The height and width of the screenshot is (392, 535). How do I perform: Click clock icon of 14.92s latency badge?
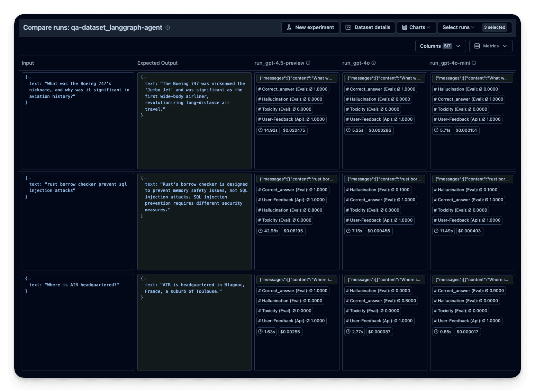[261, 130]
